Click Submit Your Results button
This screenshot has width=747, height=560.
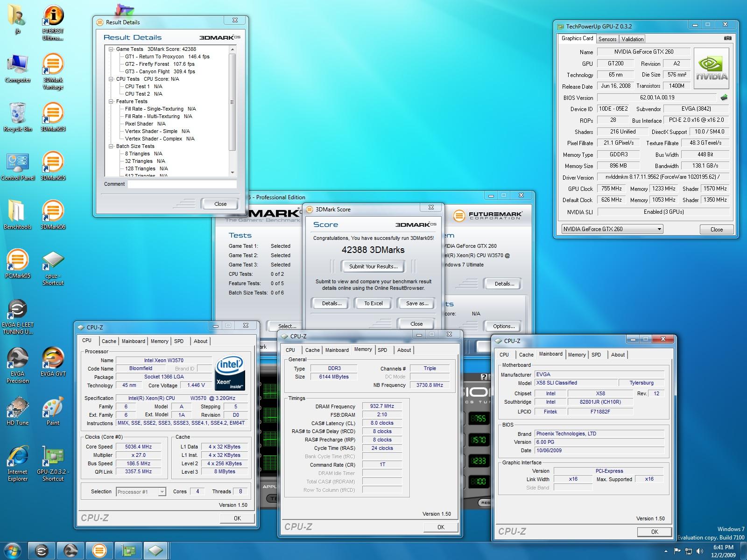click(x=373, y=266)
